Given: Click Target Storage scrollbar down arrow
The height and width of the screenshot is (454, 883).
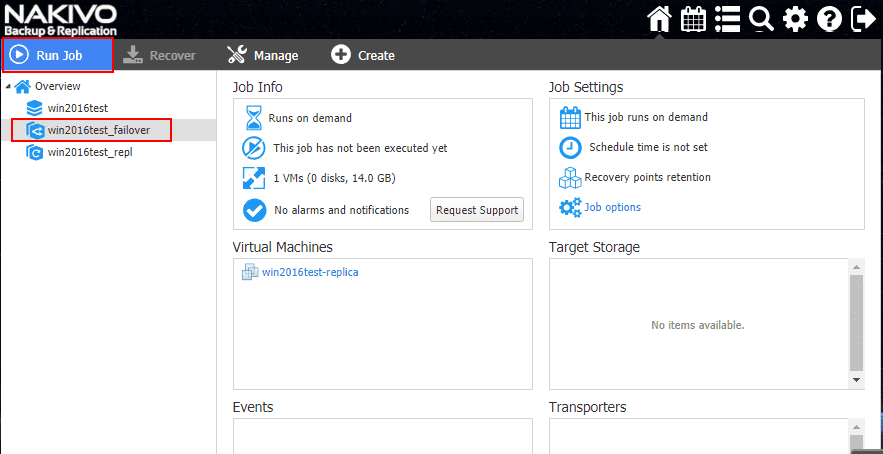Looking at the screenshot, I should (857, 380).
